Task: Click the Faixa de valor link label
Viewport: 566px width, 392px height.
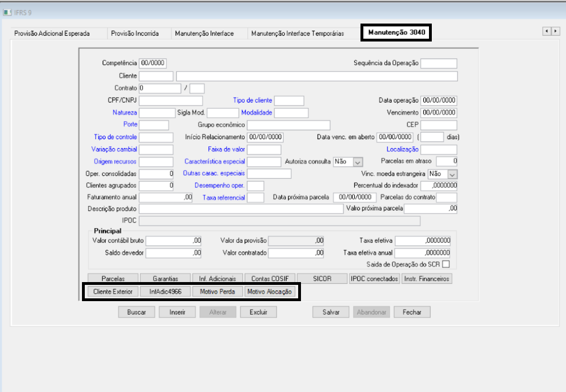Action: 226,149
